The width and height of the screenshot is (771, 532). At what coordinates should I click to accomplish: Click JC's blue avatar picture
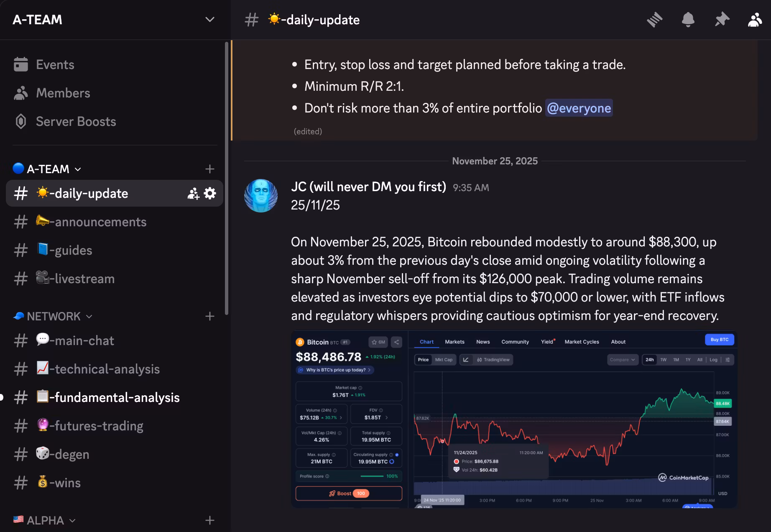261,196
